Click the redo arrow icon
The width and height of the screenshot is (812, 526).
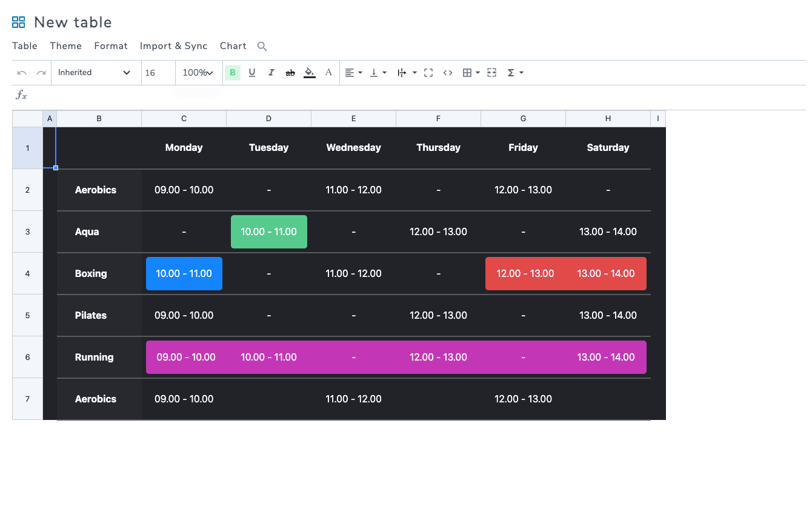[41, 73]
